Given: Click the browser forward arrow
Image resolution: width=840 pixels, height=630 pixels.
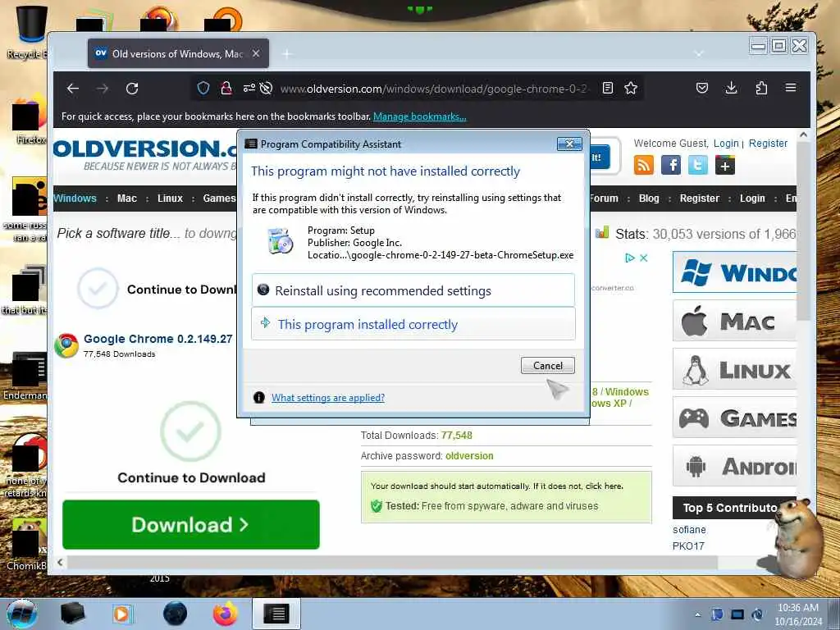Looking at the screenshot, I should click(x=103, y=89).
